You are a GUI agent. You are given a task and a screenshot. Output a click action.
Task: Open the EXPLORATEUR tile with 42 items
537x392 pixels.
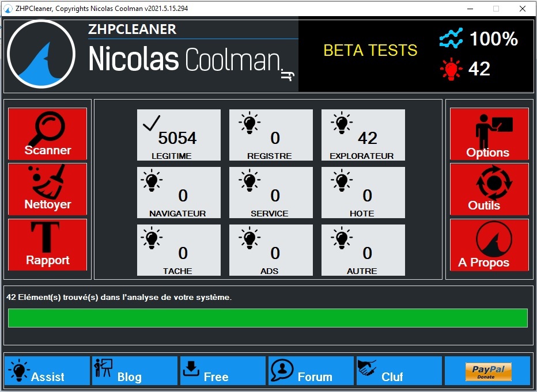[x=363, y=135]
